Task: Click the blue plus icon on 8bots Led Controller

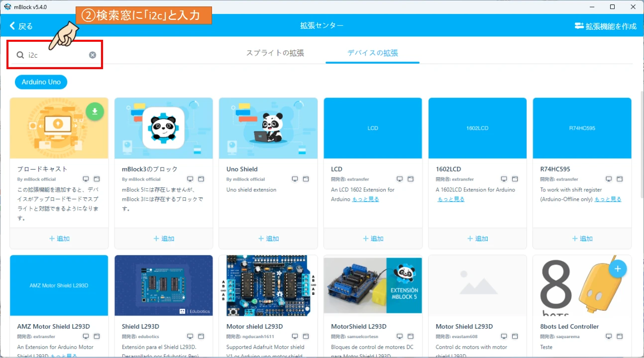Action: pos(618,269)
